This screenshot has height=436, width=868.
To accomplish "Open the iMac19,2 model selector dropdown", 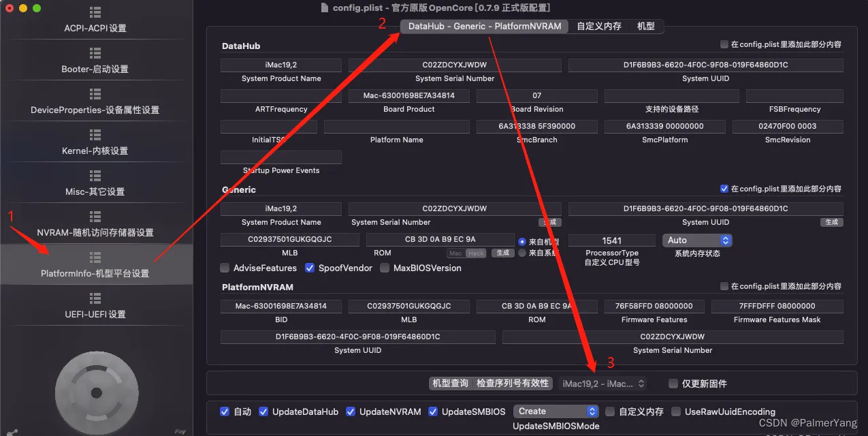I will point(603,384).
